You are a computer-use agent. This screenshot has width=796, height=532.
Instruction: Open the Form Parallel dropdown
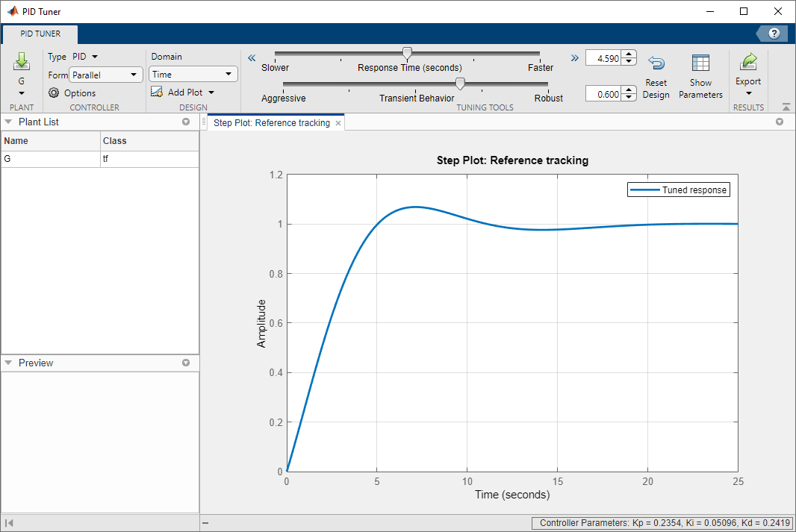pos(105,75)
